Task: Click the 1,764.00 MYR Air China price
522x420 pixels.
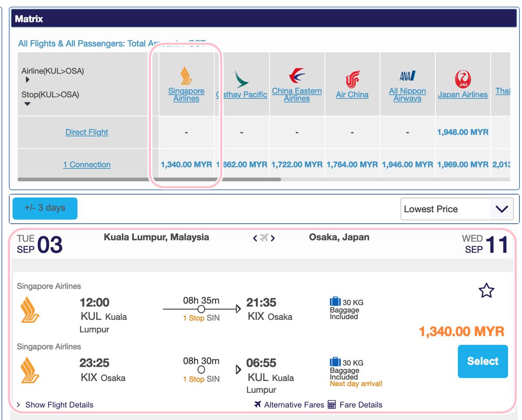Action: click(x=352, y=165)
